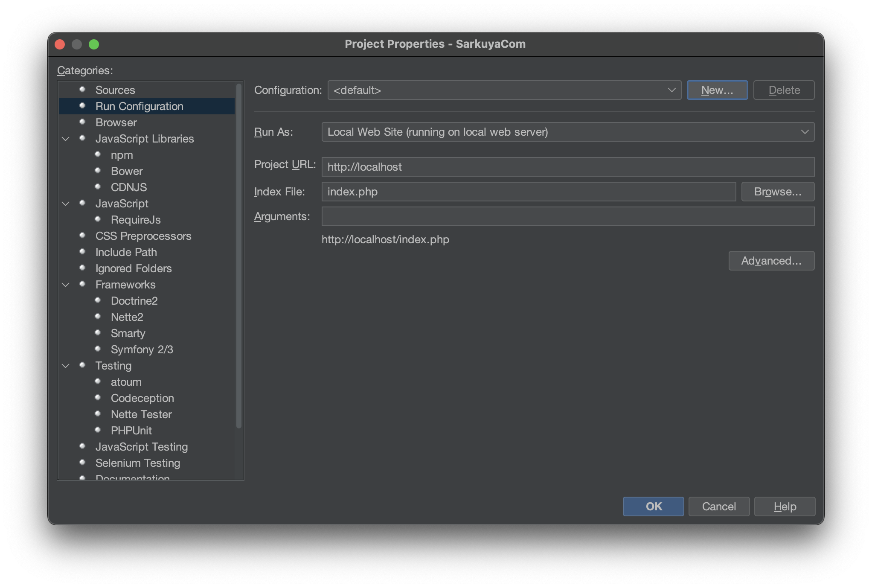Open atoum testing settings

coord(126,382)
